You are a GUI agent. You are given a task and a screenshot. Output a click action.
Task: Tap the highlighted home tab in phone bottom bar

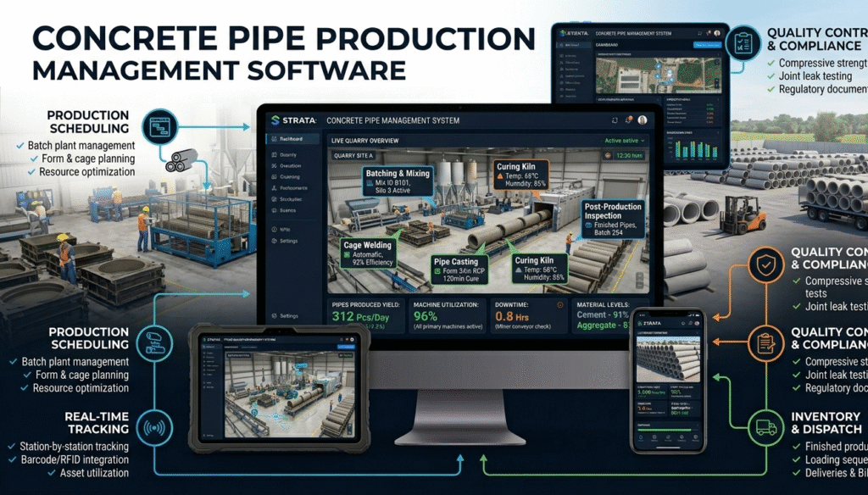[x=641, y=438]
